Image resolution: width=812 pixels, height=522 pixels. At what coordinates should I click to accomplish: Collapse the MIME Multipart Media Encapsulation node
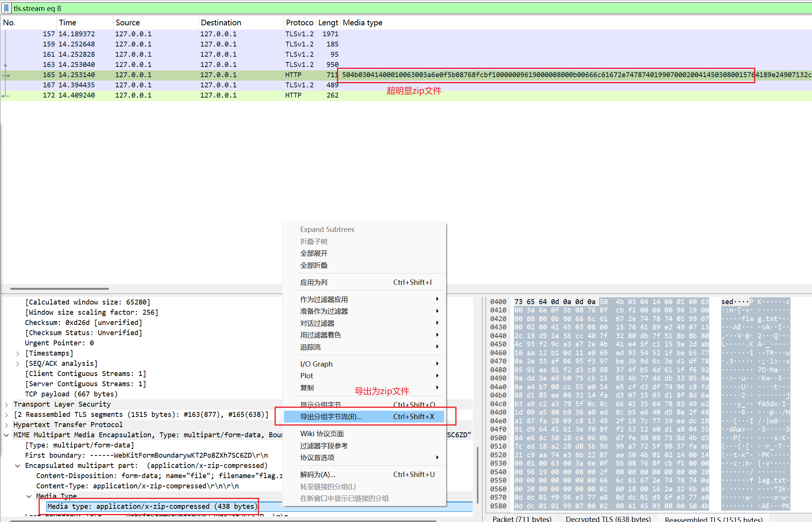6,435
